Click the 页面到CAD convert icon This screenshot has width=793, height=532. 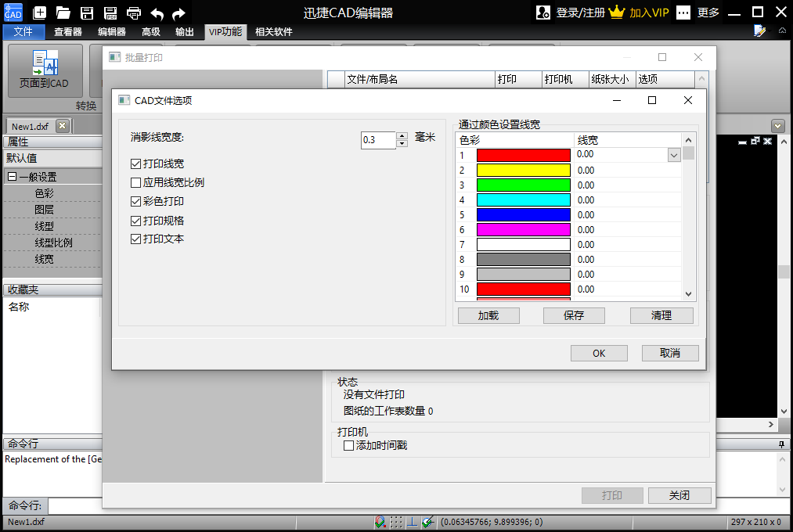[x=45, y=63]
